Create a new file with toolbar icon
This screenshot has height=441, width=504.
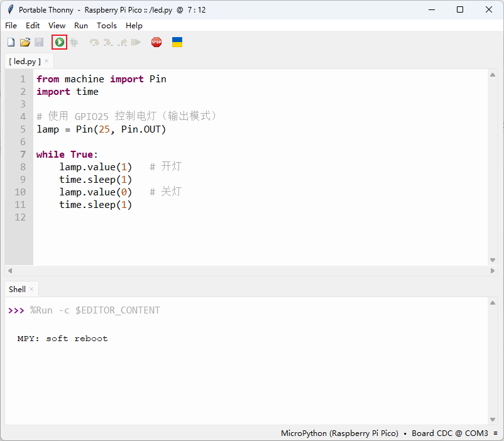tap(11, 42)
